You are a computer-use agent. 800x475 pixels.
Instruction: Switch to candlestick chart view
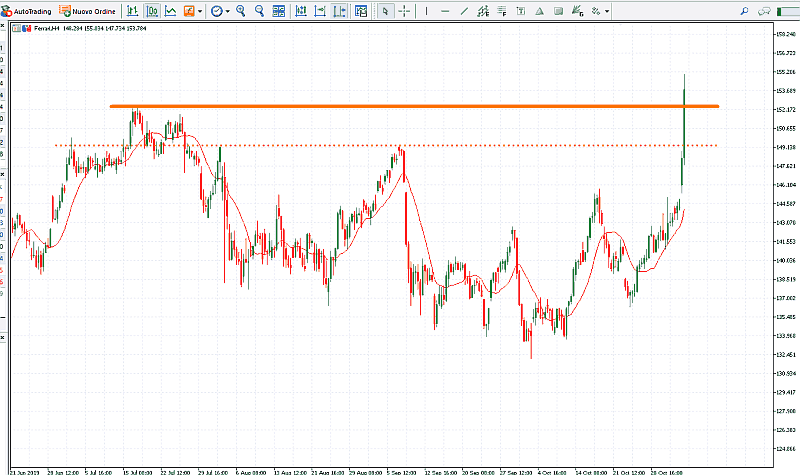(x=152, y=11)
